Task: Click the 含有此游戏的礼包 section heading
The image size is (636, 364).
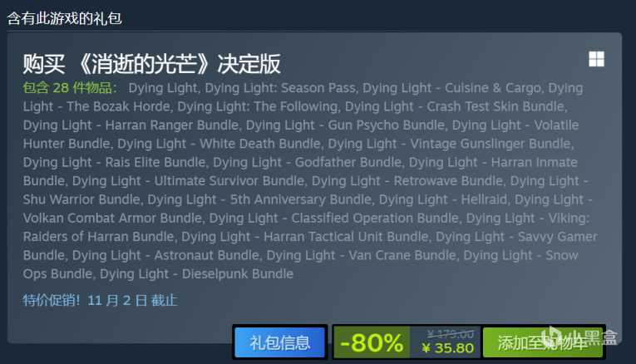Action: pyautogui.click(x=65, y=18)
